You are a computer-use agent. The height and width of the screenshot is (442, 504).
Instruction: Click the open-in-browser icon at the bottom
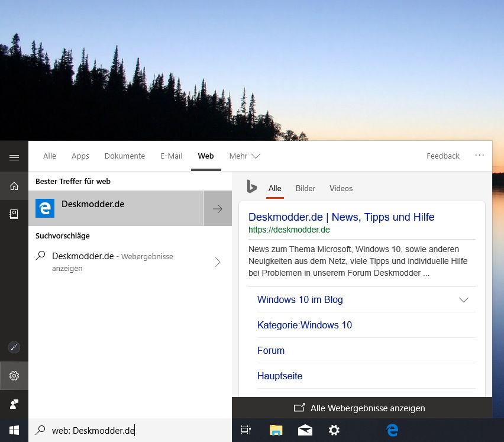pos(299,408)
